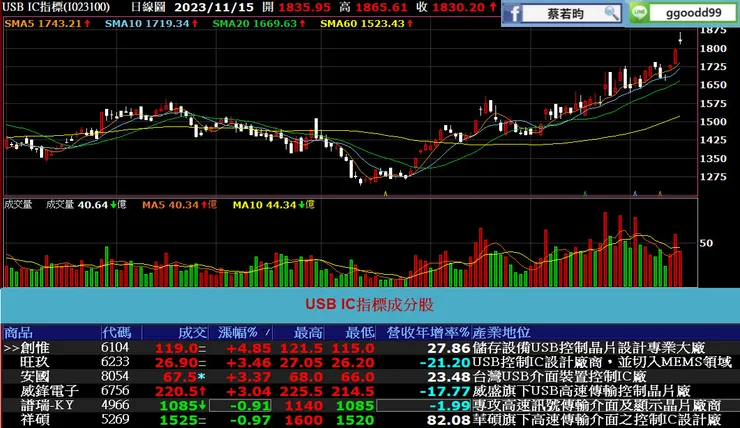Screen dimensions: 740x428
Task: Click the 日線圖 chart period label
Action: 148,7
